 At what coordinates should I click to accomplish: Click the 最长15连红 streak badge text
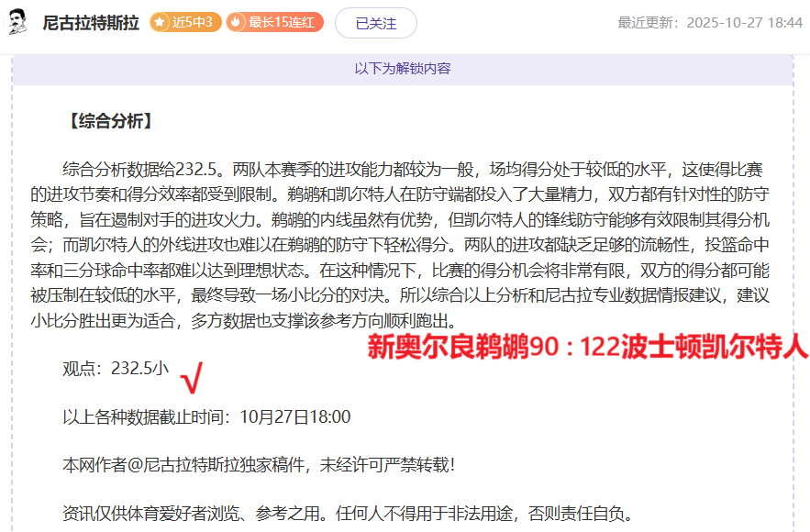[283, 23]
